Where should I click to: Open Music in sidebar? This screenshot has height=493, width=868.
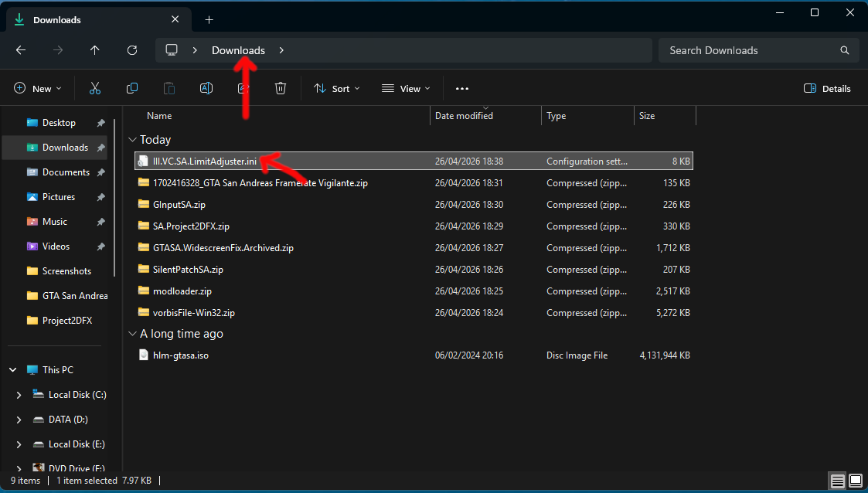[55, 222]
